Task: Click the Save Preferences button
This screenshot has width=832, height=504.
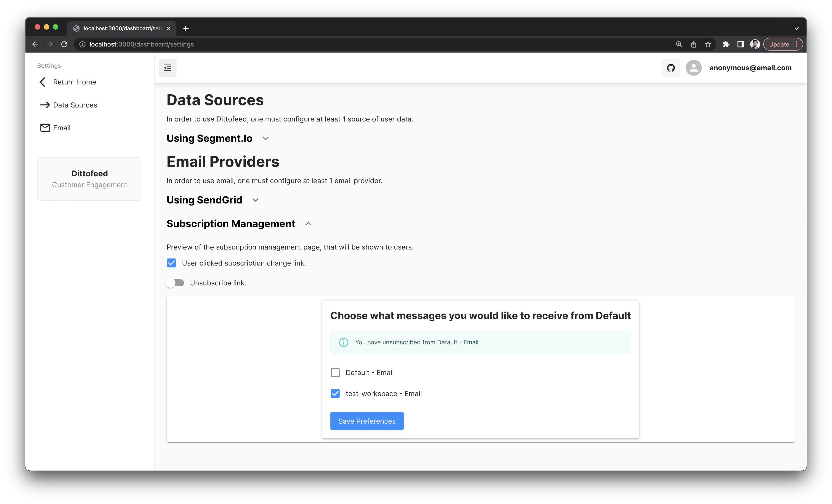Action: [x=367, y=421]
